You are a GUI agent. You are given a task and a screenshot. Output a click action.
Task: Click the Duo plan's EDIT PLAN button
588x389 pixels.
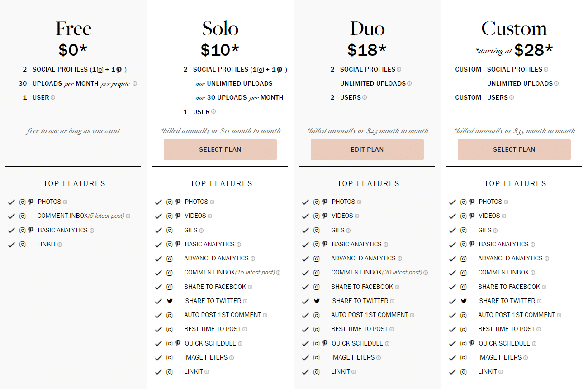[367, 149]
